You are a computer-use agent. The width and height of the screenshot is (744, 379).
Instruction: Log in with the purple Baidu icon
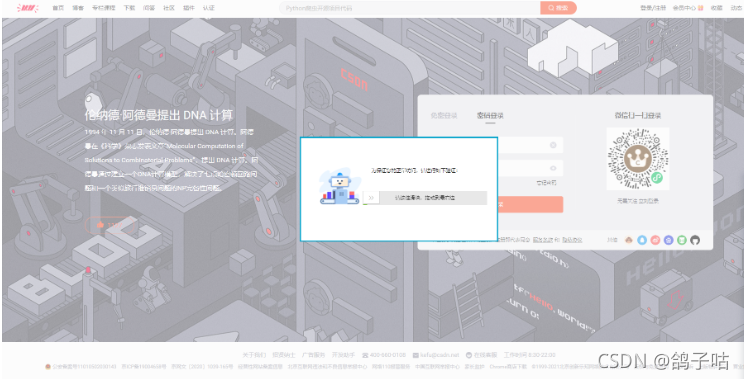(x=669, y=240)
